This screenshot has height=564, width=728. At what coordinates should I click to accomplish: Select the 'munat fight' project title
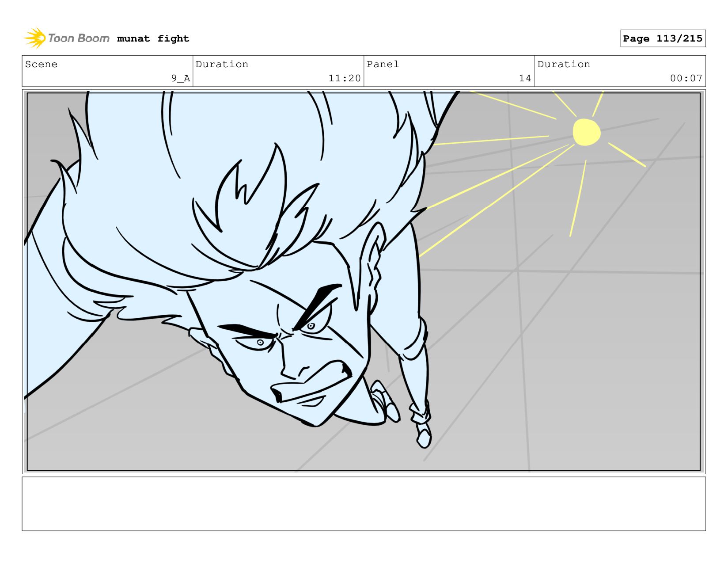click(153, 38)
